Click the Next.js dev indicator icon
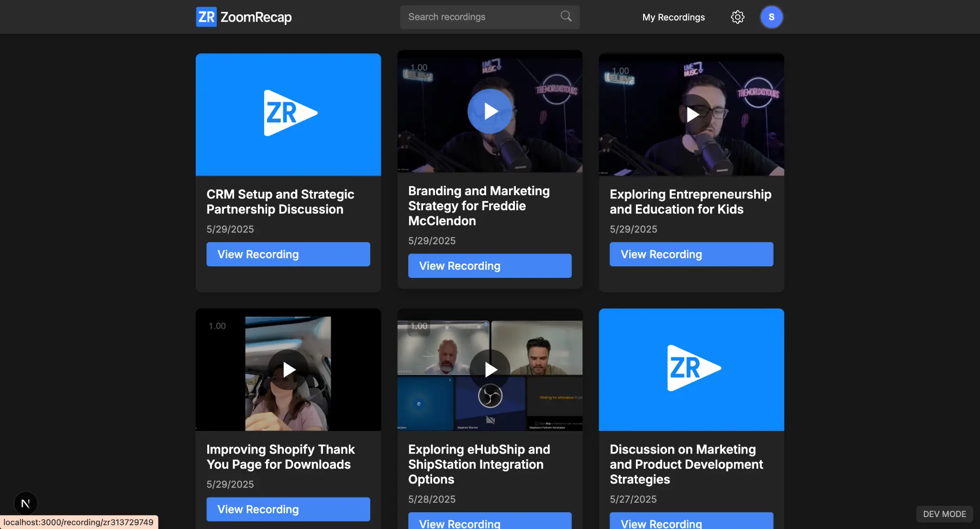This screenshot has width=980, height=529. [26, 503]
